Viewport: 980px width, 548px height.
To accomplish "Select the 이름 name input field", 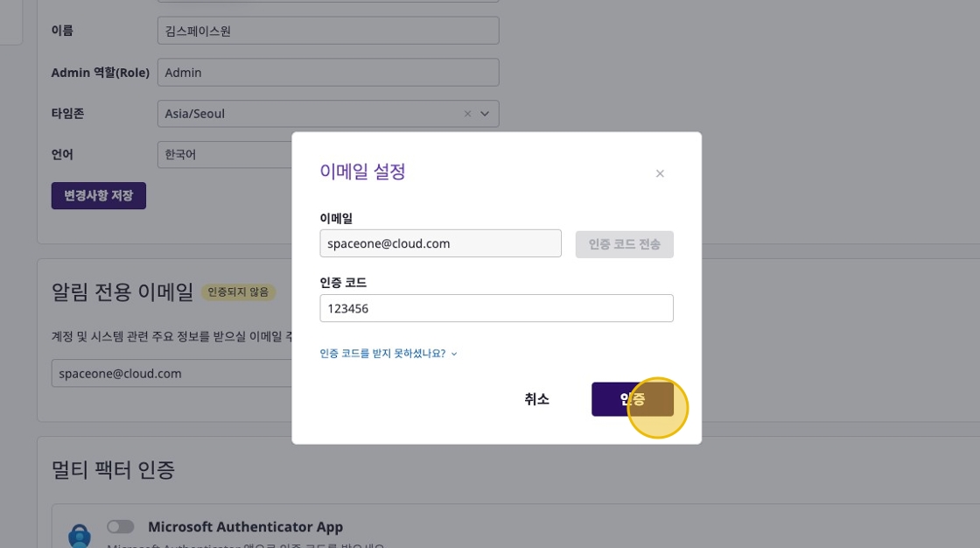I will 328,31.
